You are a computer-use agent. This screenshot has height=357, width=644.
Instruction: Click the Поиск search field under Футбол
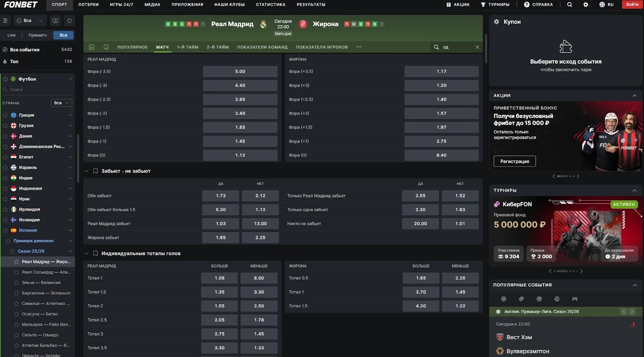[x=36, y=89]
